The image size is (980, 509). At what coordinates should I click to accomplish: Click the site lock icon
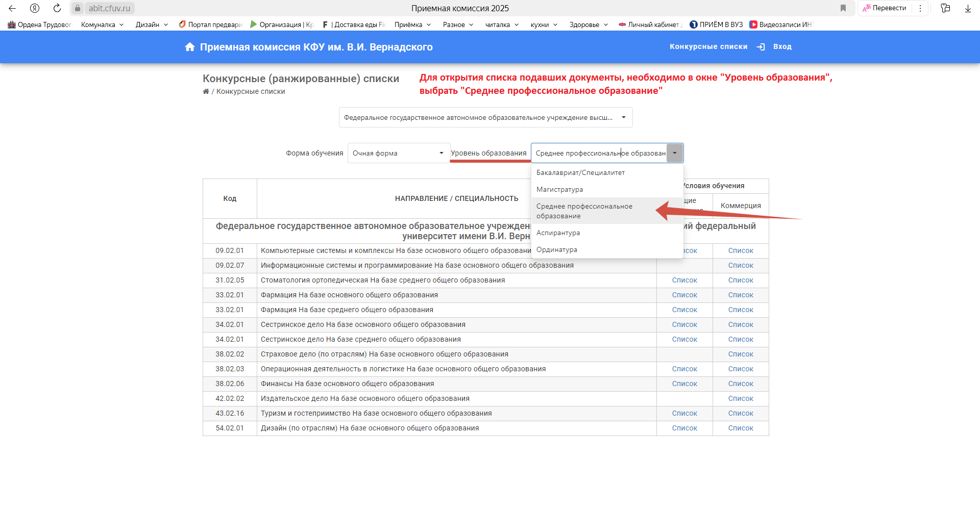pyautogui.click(x=78, y=8)
